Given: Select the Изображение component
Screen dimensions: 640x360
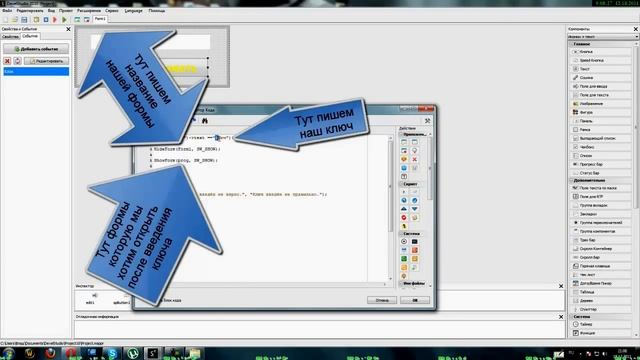Looking at the screenshot, I should (x=600, y=104).
